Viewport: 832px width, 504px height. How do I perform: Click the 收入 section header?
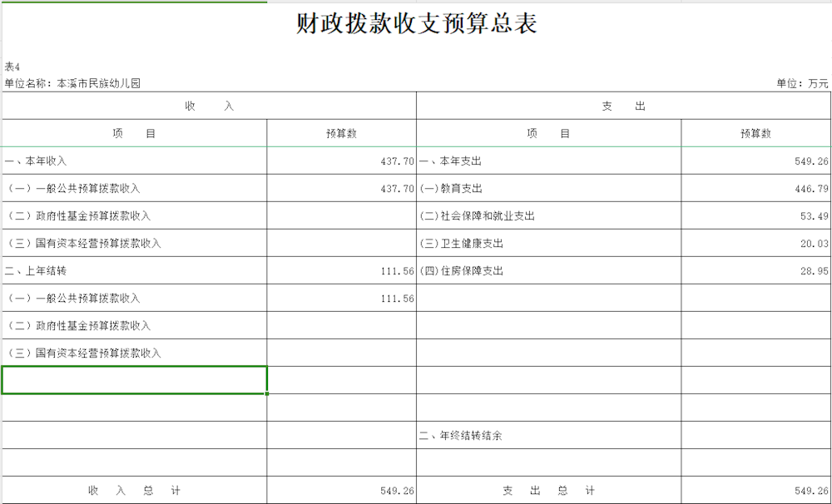[x=209, y=106]
